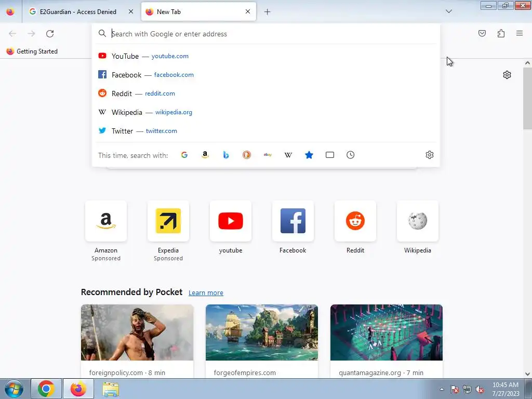Follow the Learn more link beside Pocket
This screenshot has height=399, width=532.
(206, 293)
